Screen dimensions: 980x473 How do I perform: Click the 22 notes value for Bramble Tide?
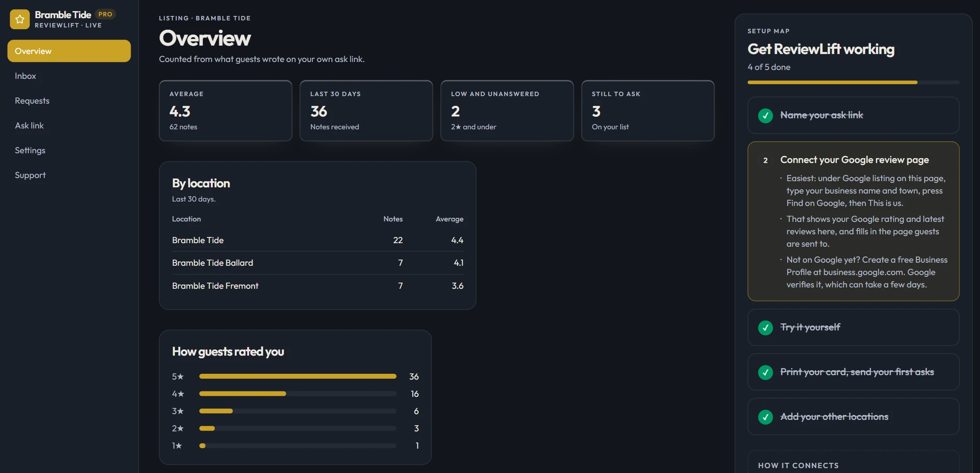tap(398, 240)
